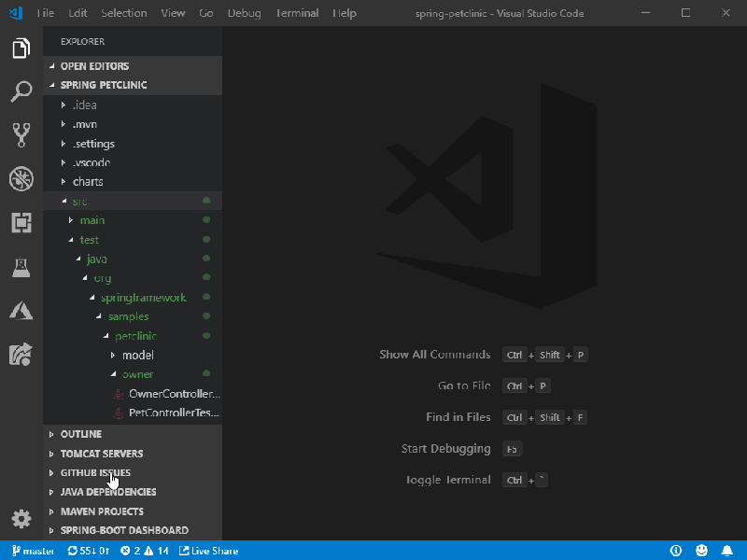The height and width of the screenshot is (560, 747).
Task: Start a Live Share session from the status bar
Action: (x=209, y=550)
